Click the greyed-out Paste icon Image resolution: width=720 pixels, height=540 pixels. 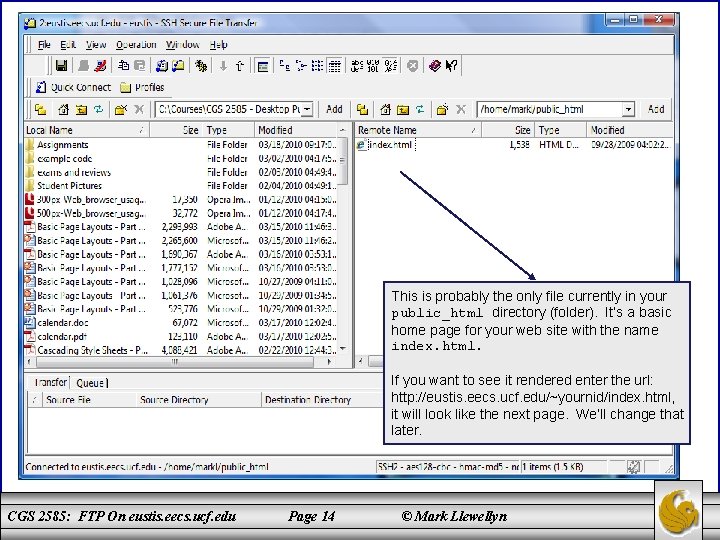140,66
